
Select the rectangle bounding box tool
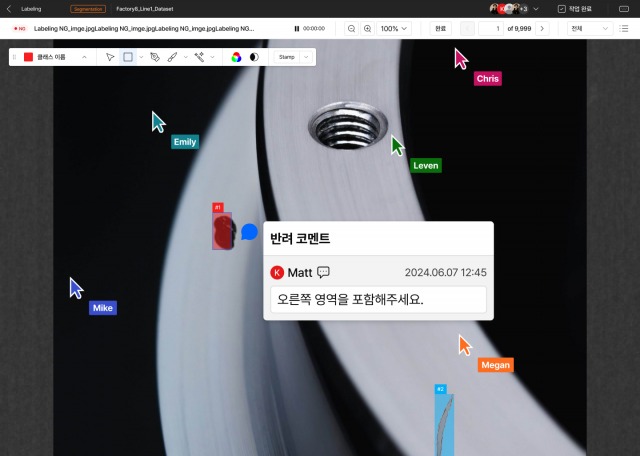coord(128,57)
